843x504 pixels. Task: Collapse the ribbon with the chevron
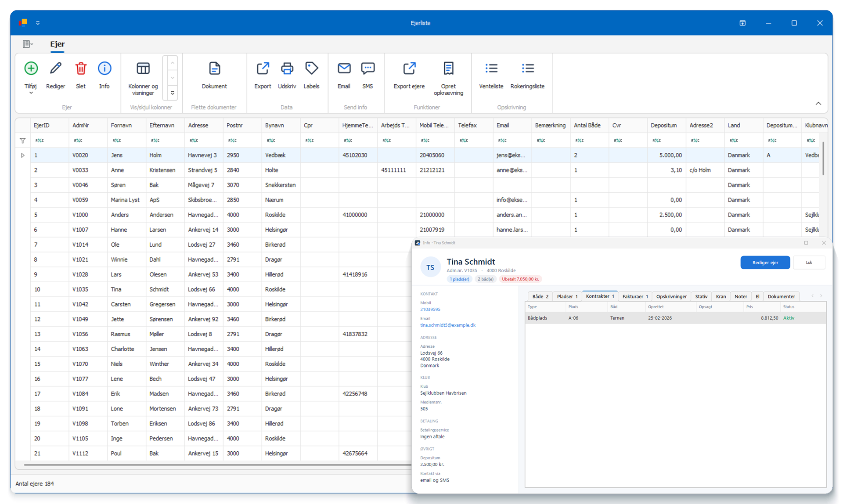818,104
